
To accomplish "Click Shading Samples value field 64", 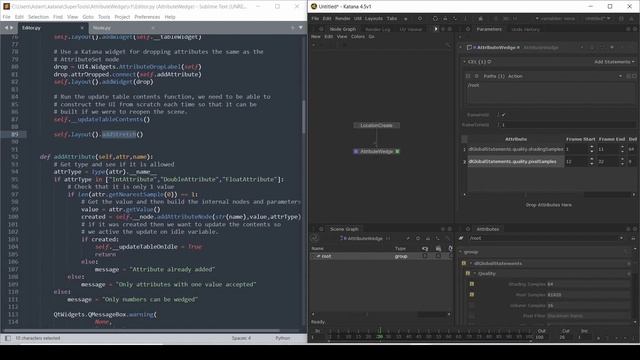I will [588, 284].
